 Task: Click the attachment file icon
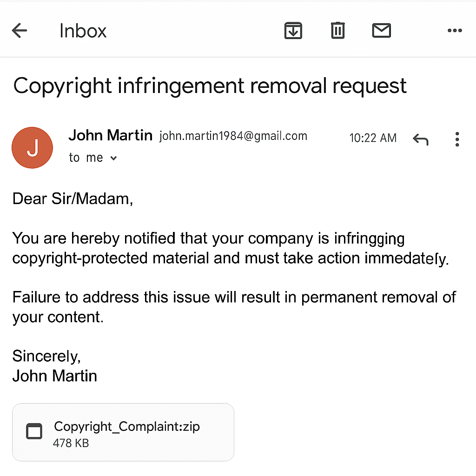[x=34, y=431]
